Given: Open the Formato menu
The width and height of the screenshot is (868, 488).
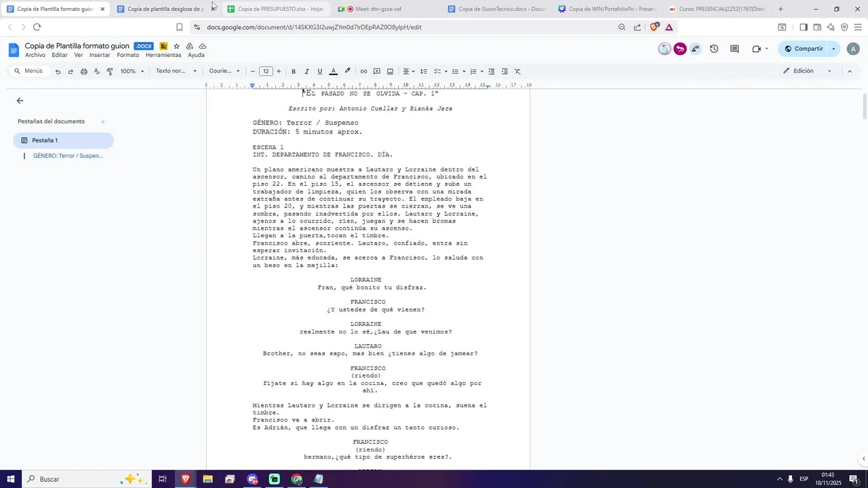Looking at the screenshot, I should pyautogui.click(x=127, y=55).
